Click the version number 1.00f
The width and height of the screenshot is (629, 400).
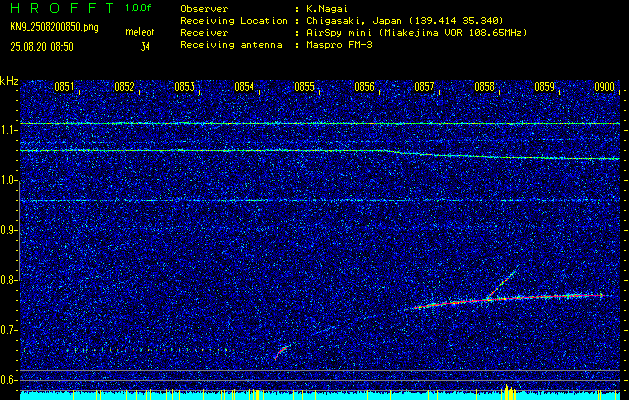tap(138, 8)
